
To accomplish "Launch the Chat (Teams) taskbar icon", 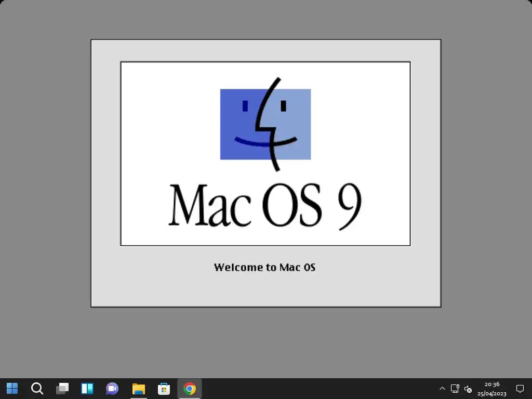I will pos(112,389).
